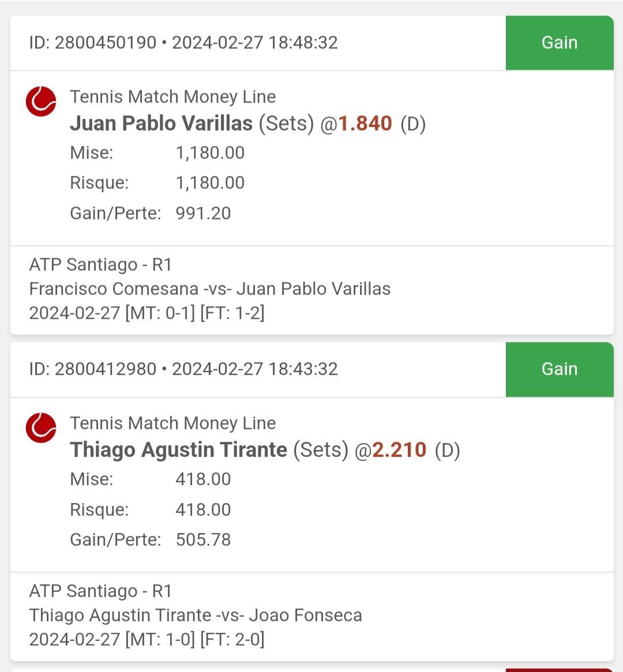Click the Mise 418.00 value
The image size is (623, 672).
click(203, 479)
